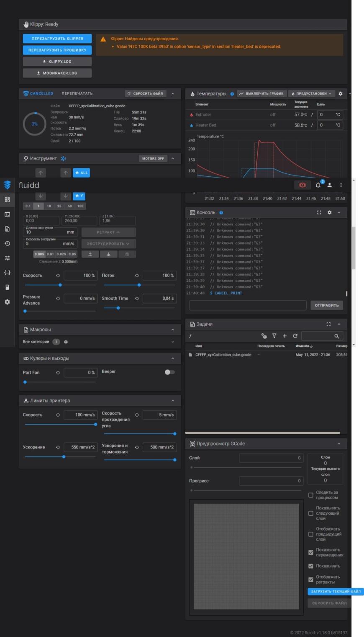Expand the Console panel to fullscreen
This screenshot has width=364, height=637.
(x=319, y=212)
